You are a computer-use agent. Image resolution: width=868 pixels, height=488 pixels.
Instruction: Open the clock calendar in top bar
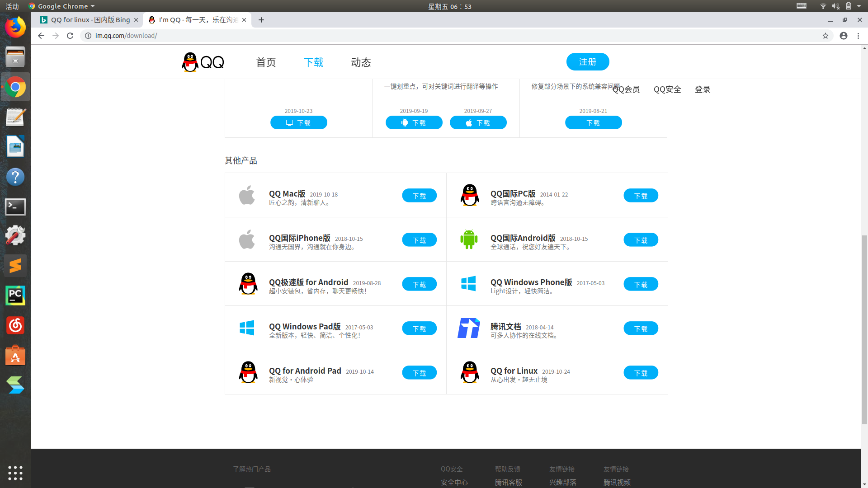tap(449, 6)
